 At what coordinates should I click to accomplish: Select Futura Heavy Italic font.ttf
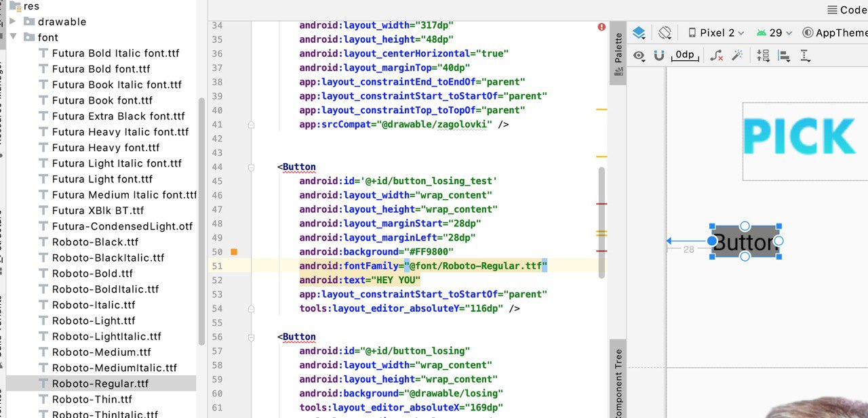(x=120, y=131)
